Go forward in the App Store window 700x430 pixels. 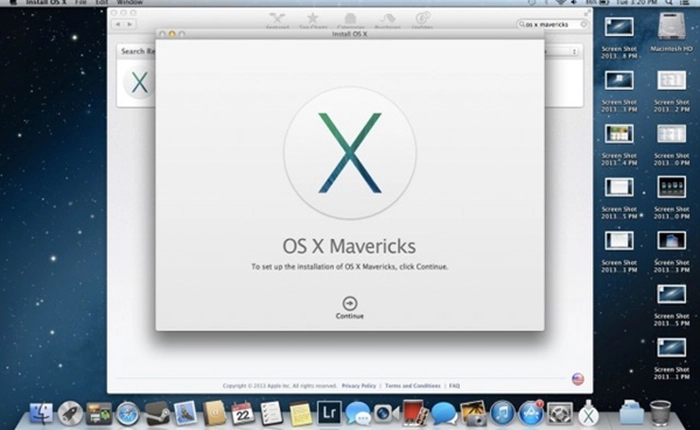point(130,24)
